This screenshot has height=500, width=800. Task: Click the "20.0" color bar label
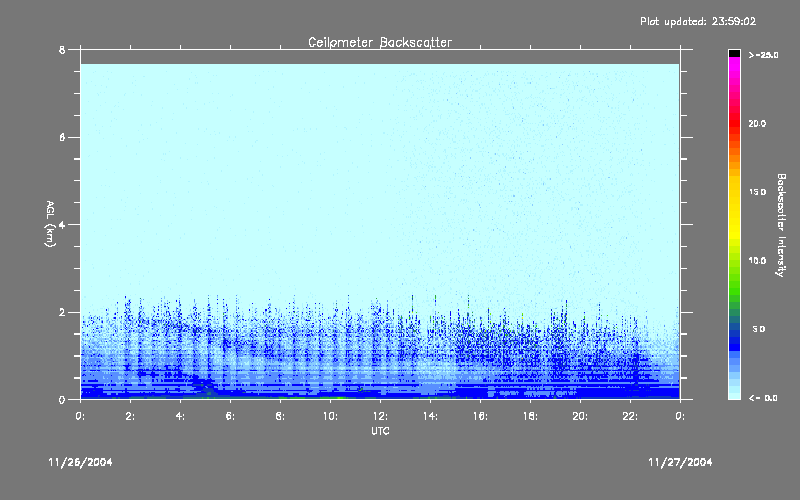757,123
